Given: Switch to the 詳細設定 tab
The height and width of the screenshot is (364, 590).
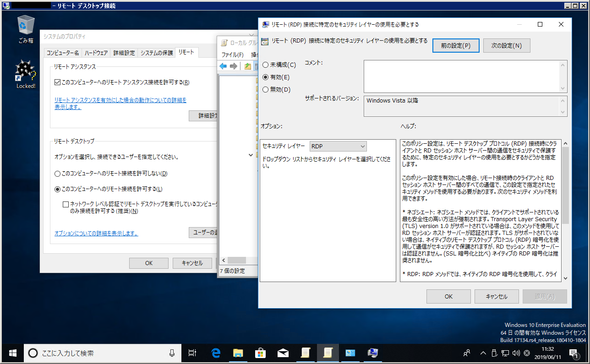Looking at the screenshot, I should [x=124, y=53].
